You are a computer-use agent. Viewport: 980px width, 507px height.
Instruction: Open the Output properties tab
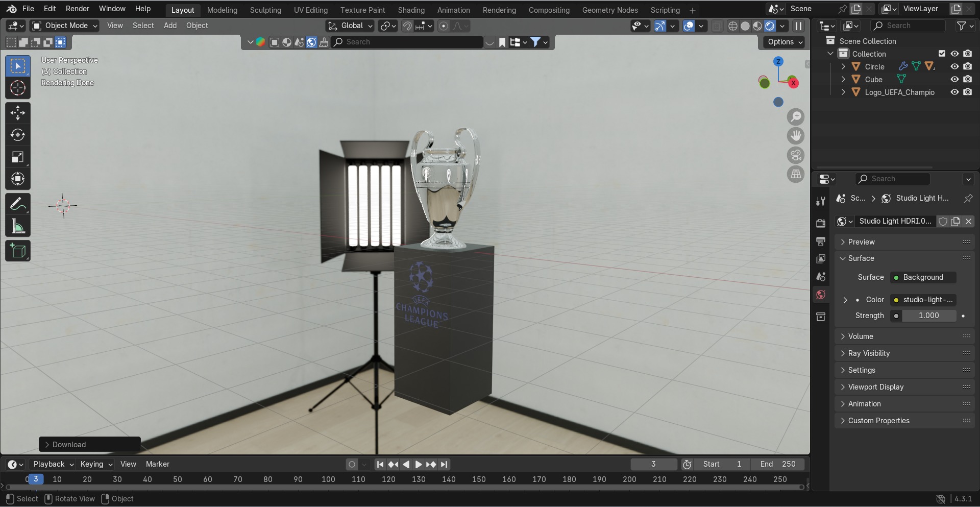click(x=821, y=241)
